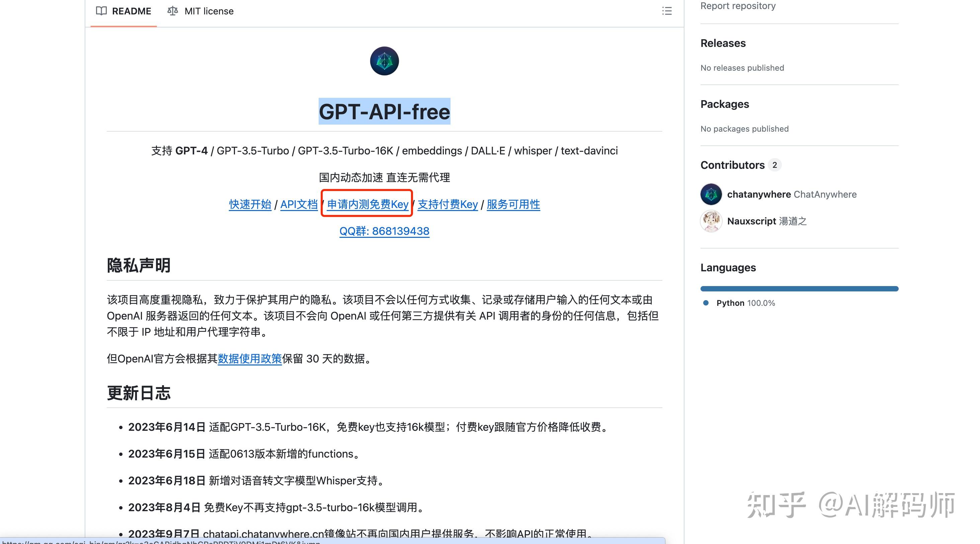Open the 申请内测免费Key link
Screen dimensions: 980x544
point(366,204)
